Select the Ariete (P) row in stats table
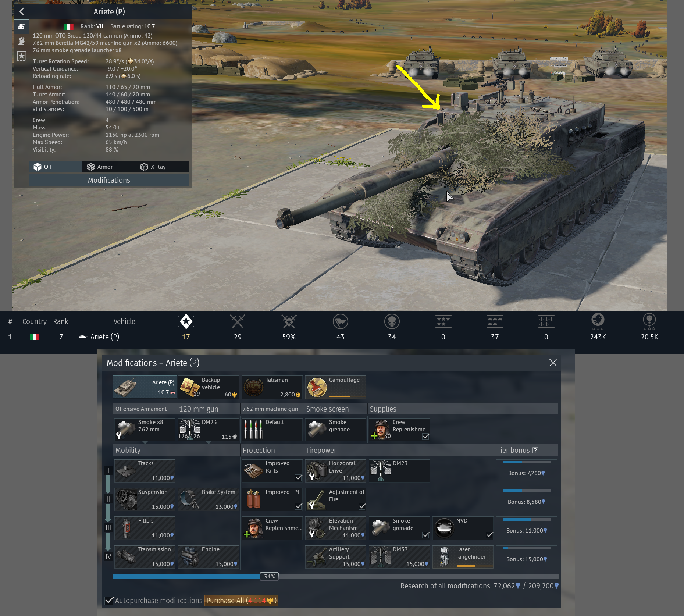Image resolution: width=684 pixels, height=616 pixels. (342, 337)
